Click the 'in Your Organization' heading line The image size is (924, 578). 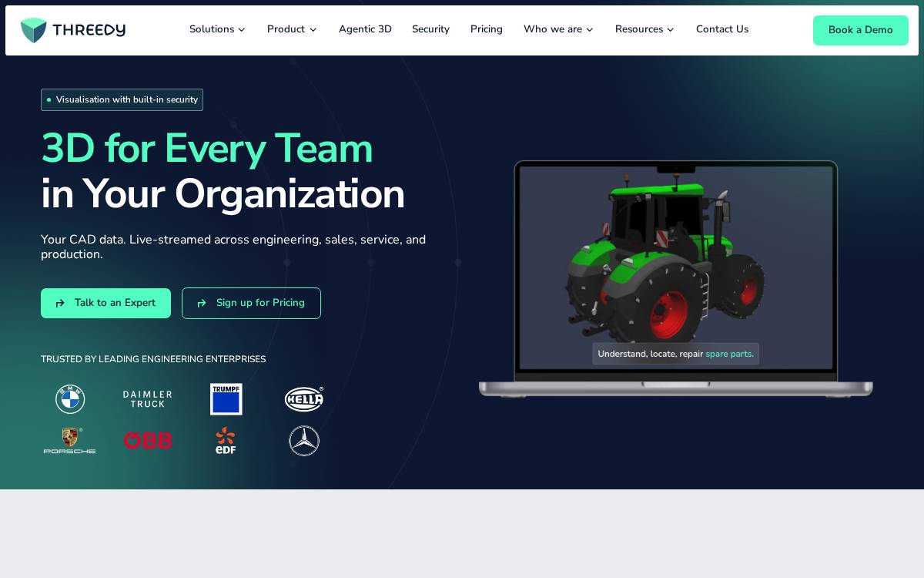[x=223, y=193]
